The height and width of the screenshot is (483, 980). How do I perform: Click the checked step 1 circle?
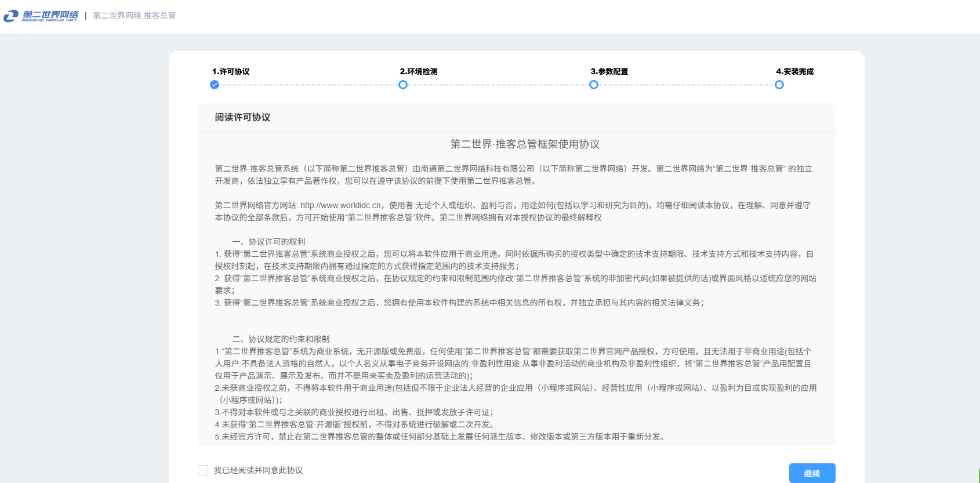[215, 85]
